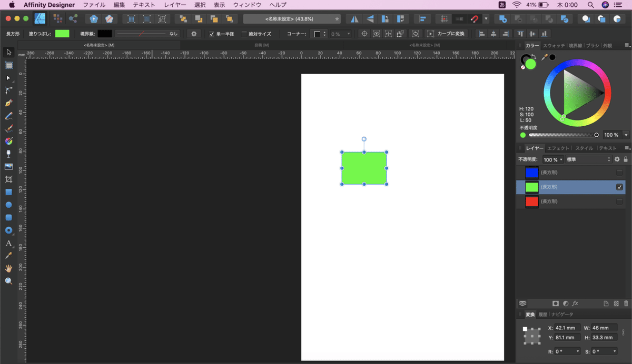This screenshot has height=364, width=632.
Task: Switch to the 履歴 tab
Action: 542,315
